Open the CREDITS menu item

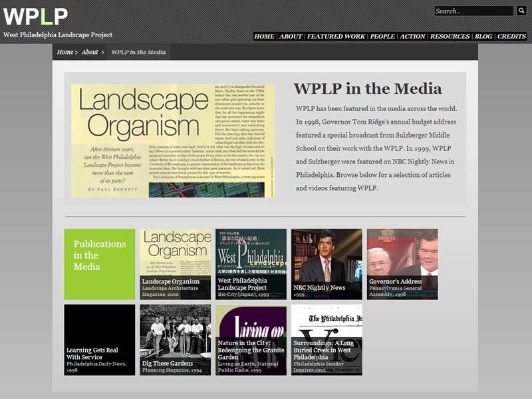coord(511,37)
